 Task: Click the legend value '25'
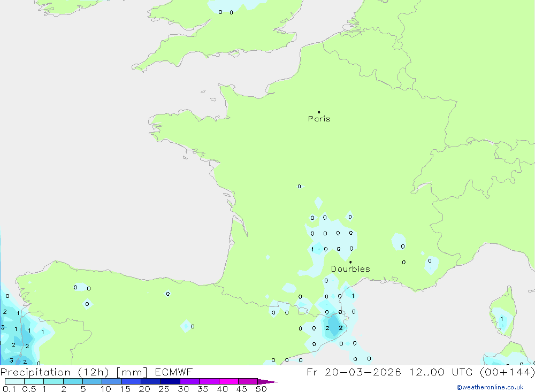coord(164,389)
